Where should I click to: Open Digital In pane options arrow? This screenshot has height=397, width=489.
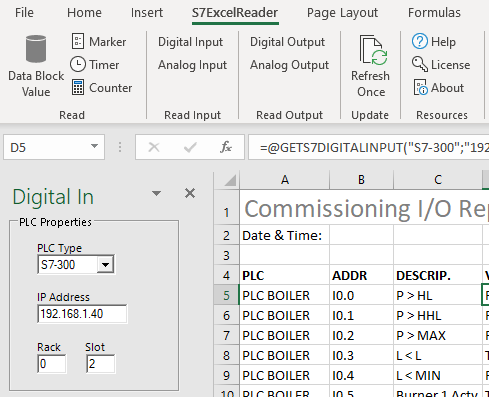tap(156, 193)
